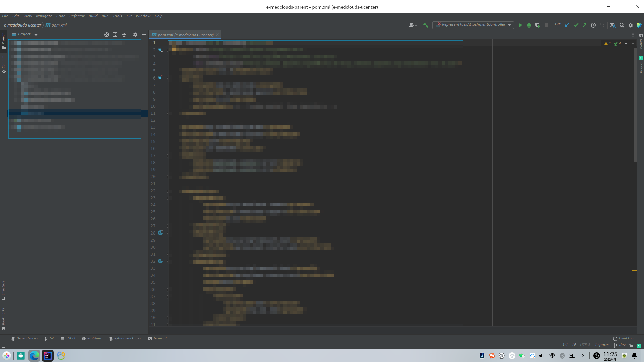Click the green Run button

click(520, 25)
